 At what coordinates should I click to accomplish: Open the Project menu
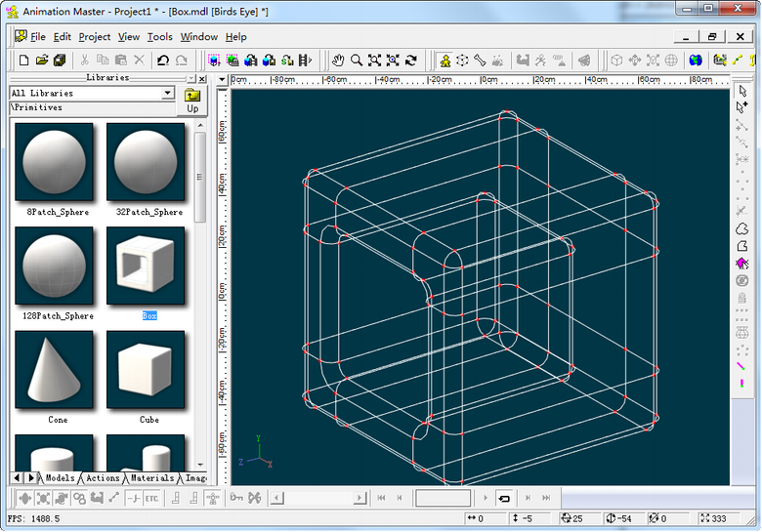click(95, 37)
